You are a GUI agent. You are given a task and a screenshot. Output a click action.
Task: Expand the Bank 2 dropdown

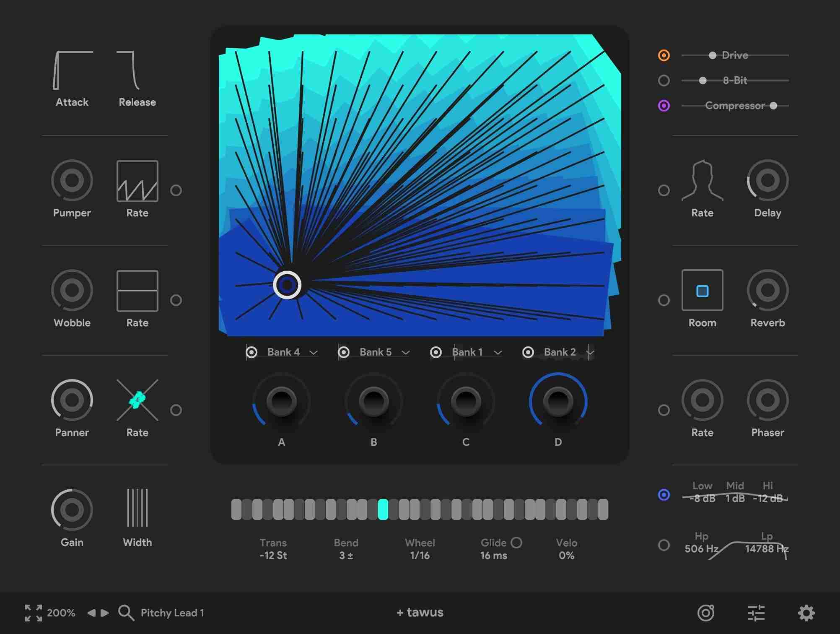tap(589, 352)
